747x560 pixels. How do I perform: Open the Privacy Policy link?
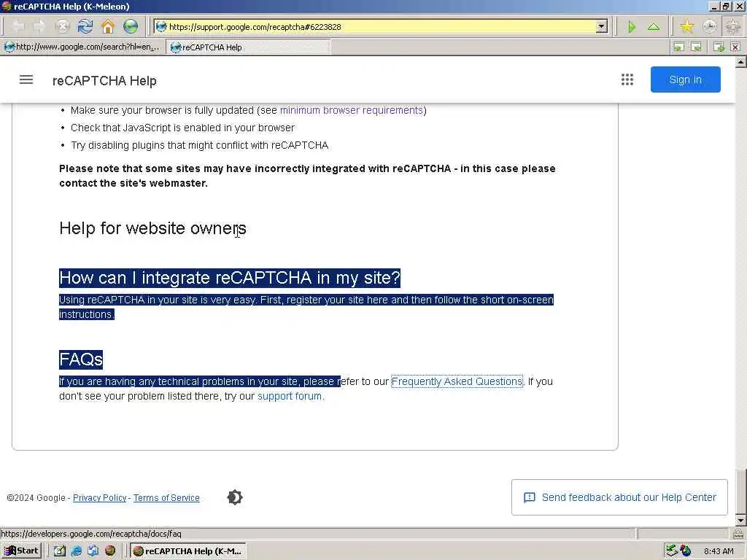pos(99,497)
